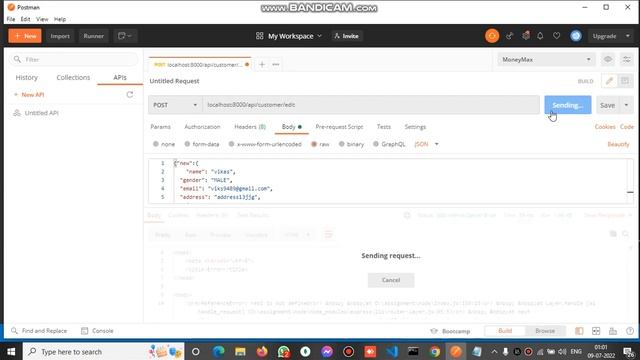Open the help question mark icon

point(630,331)
